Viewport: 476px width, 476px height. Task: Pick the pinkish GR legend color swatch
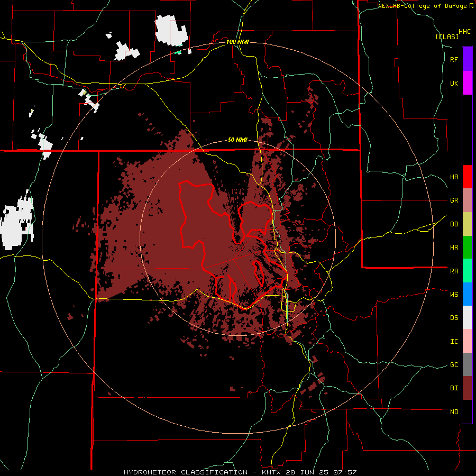coord(467,200)
